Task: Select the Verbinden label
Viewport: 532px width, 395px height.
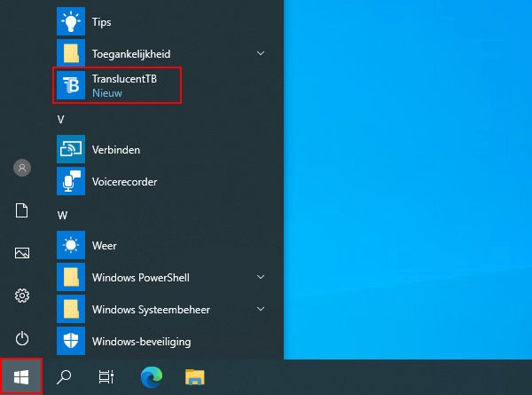Action: pyautogui.click(x=116, y=150)
